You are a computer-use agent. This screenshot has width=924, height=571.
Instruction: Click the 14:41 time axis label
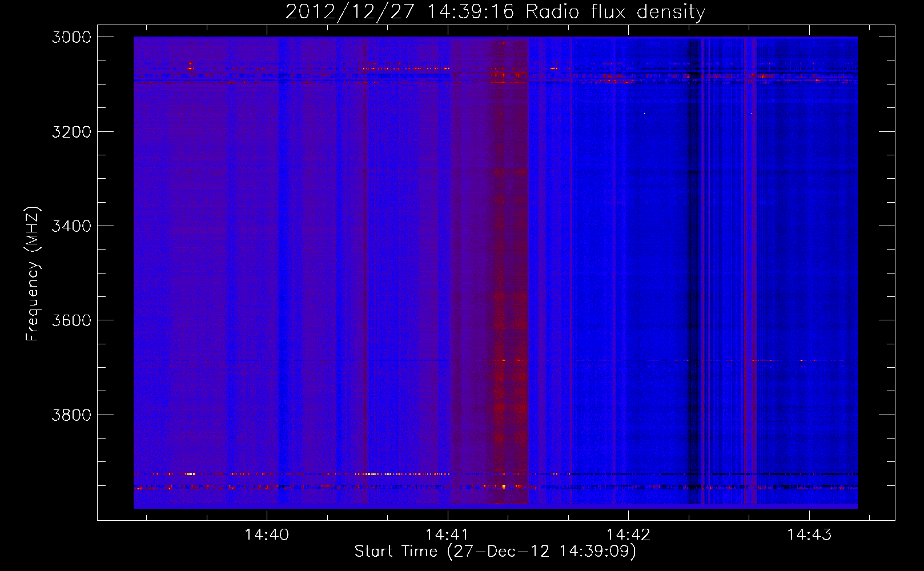click(447, 534)
